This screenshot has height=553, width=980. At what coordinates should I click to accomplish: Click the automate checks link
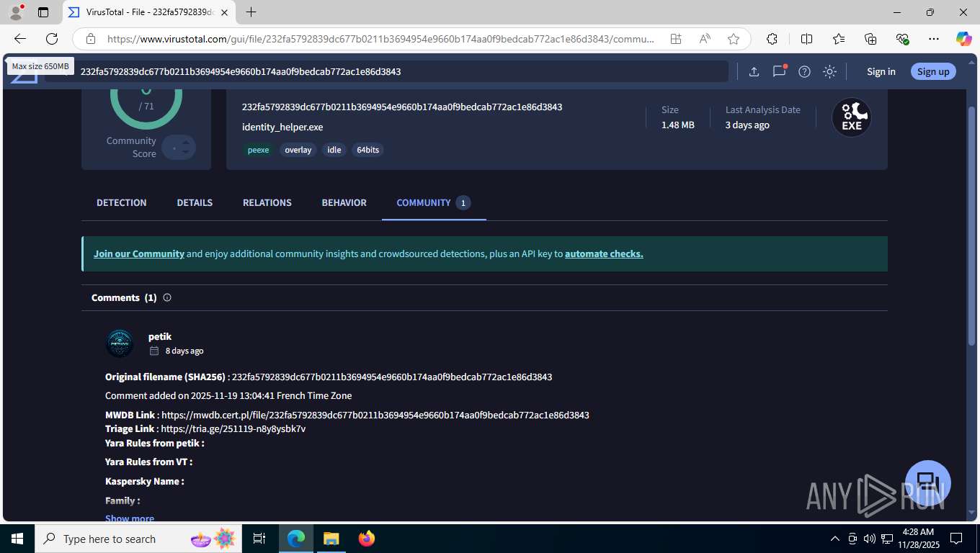click(604, 253)
